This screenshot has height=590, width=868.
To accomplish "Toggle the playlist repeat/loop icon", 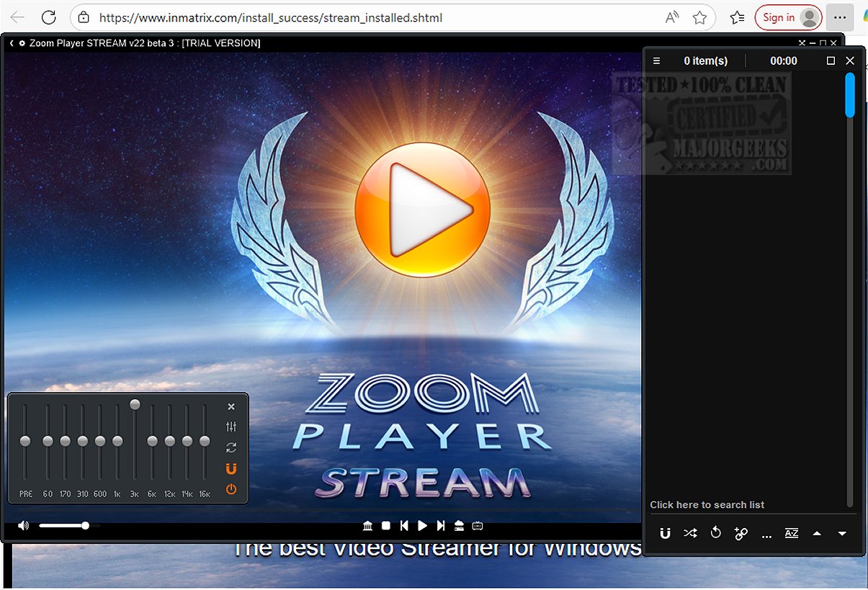I will point(715,534).
